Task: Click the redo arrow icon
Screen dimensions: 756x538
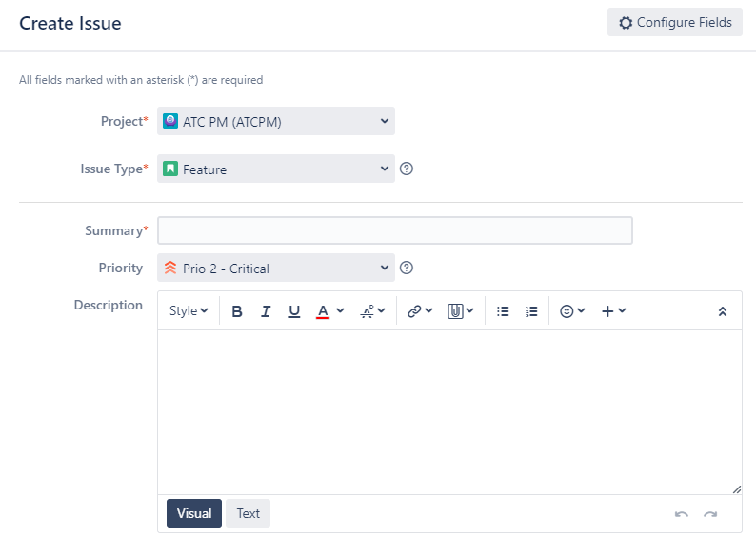Action: 710,514
